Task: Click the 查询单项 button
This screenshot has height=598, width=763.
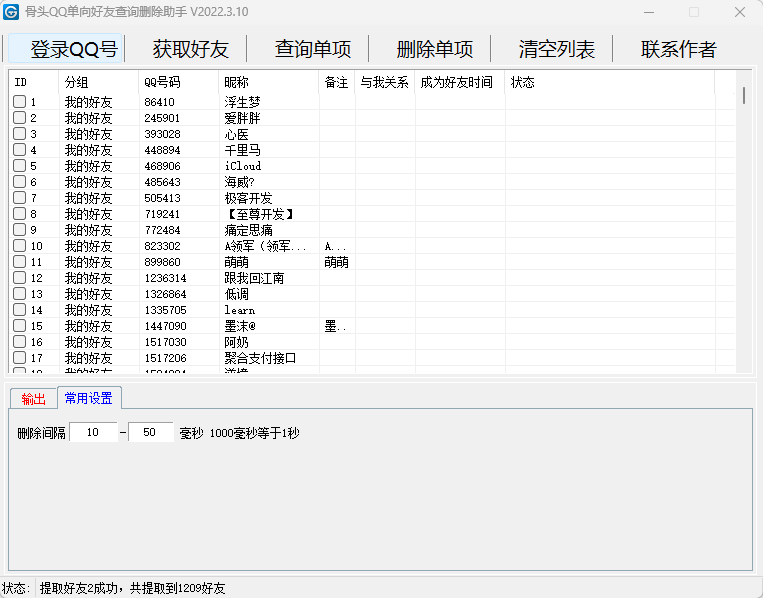Action: (312, 49)
